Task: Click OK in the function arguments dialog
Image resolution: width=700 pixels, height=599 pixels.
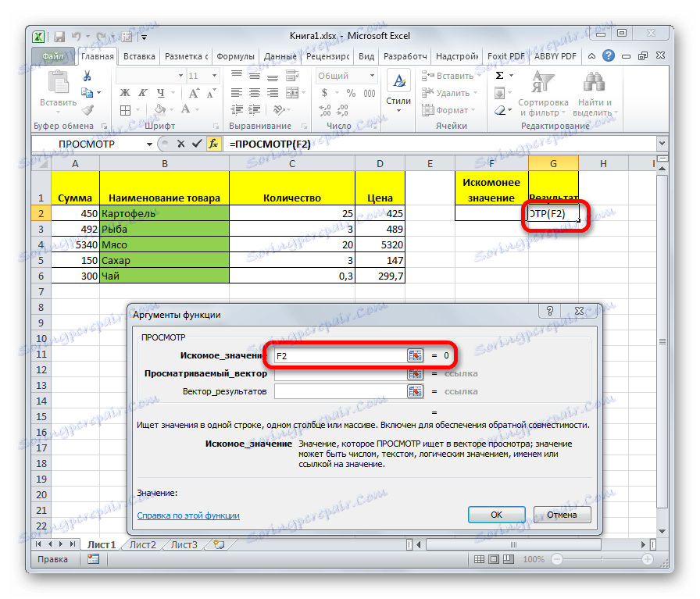Action: (x=496, y=515)
